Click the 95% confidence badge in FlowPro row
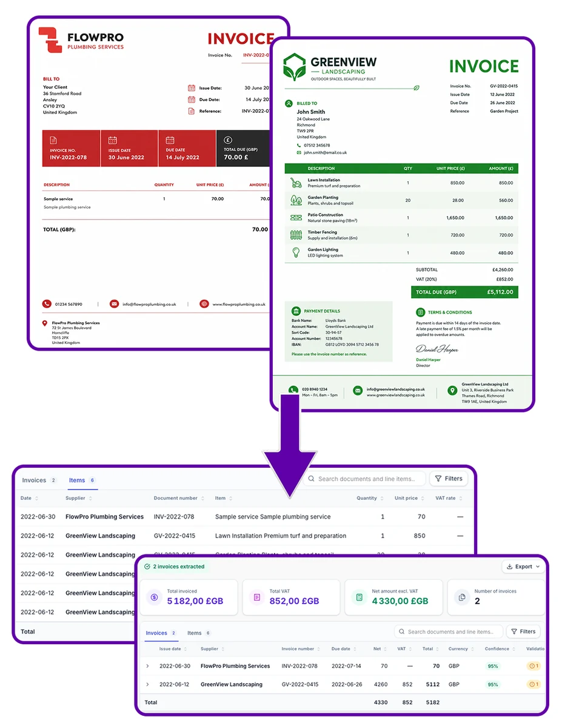562x728 pixels. pos(493,666)
